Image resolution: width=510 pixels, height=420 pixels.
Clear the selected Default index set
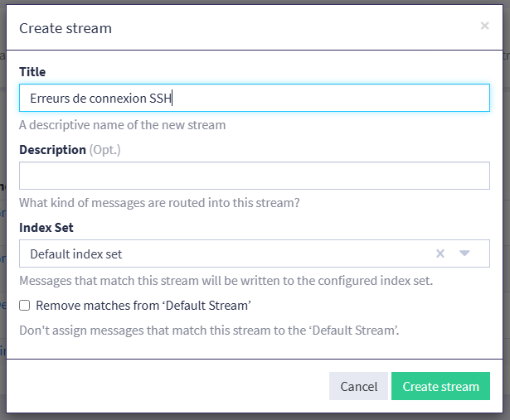pyautogui.click(x=441, y=253)
